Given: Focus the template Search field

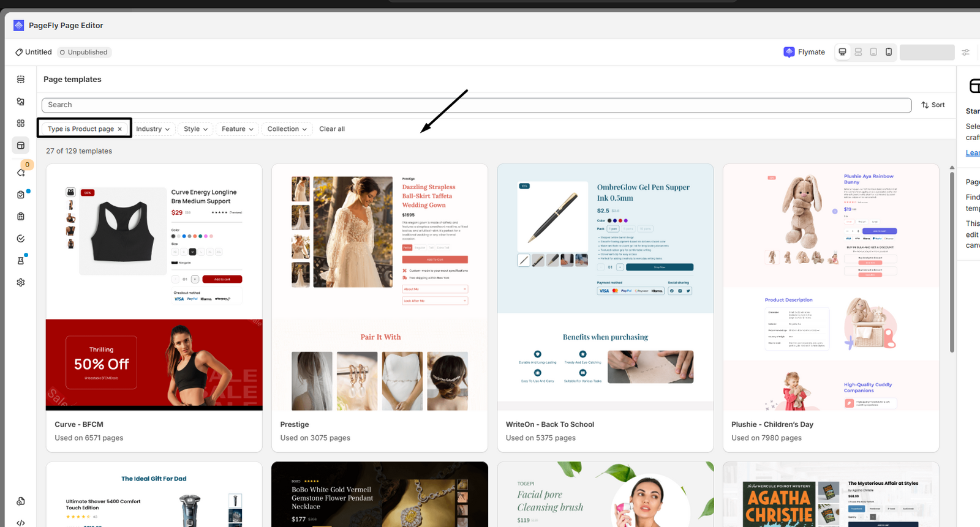Looking at the screenshot, I should click(477, 105).
